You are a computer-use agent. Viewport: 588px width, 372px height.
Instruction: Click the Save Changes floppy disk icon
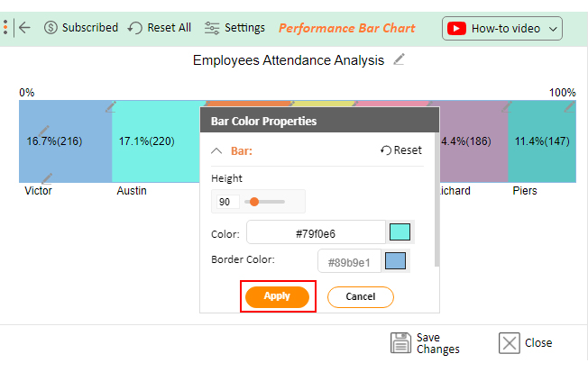click(400, 343)
